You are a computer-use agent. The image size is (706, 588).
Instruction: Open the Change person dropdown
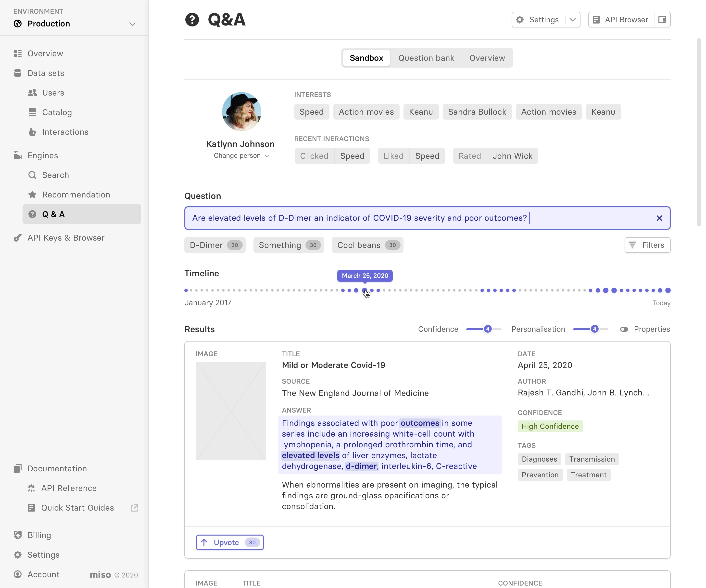click(241, 156)
